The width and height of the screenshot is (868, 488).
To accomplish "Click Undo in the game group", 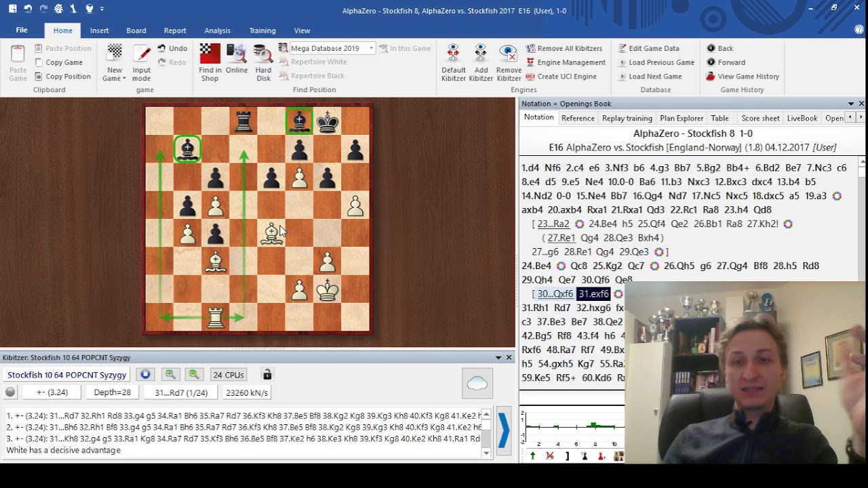I will tap(172, 48).
